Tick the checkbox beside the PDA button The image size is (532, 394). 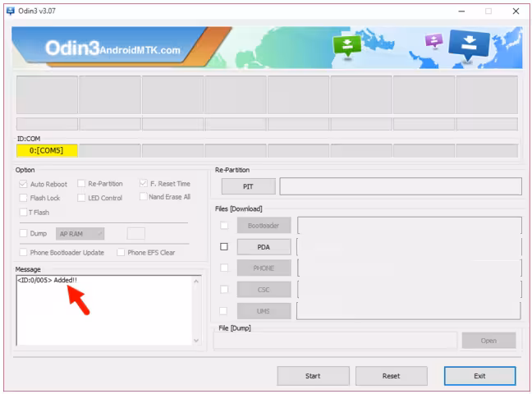pyautogui.click(x=224, y=247)
